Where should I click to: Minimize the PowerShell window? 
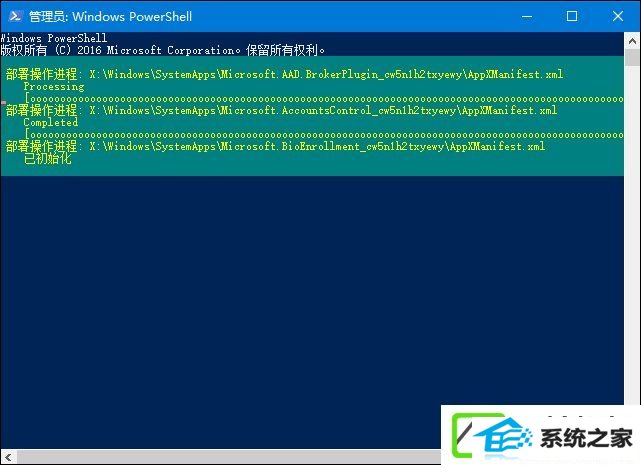pos(527,16)
